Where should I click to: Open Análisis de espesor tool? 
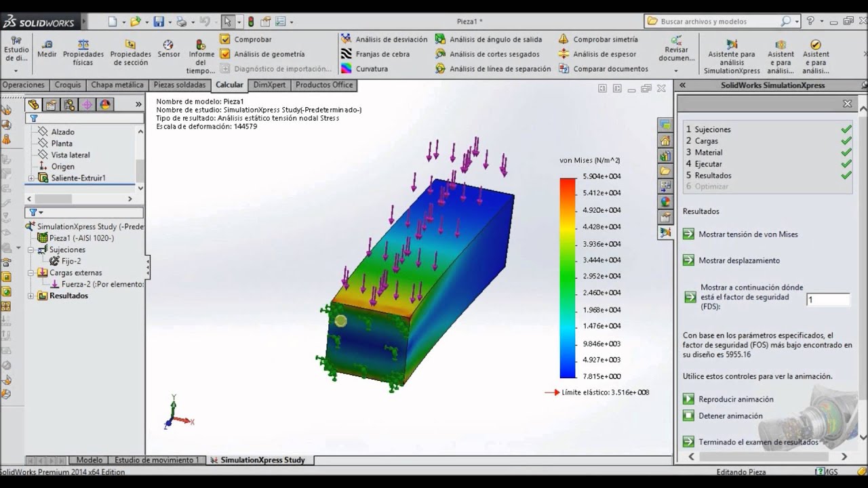597,54
